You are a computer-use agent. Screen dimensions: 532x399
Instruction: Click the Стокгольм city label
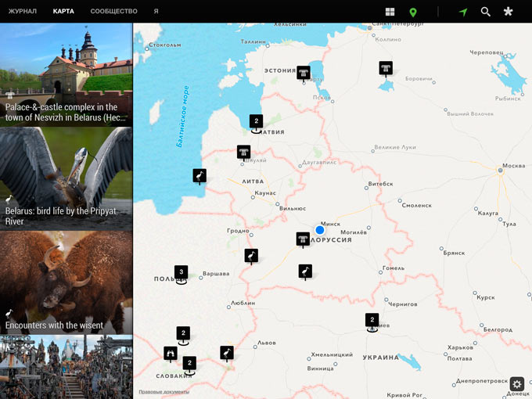(165, 45)
